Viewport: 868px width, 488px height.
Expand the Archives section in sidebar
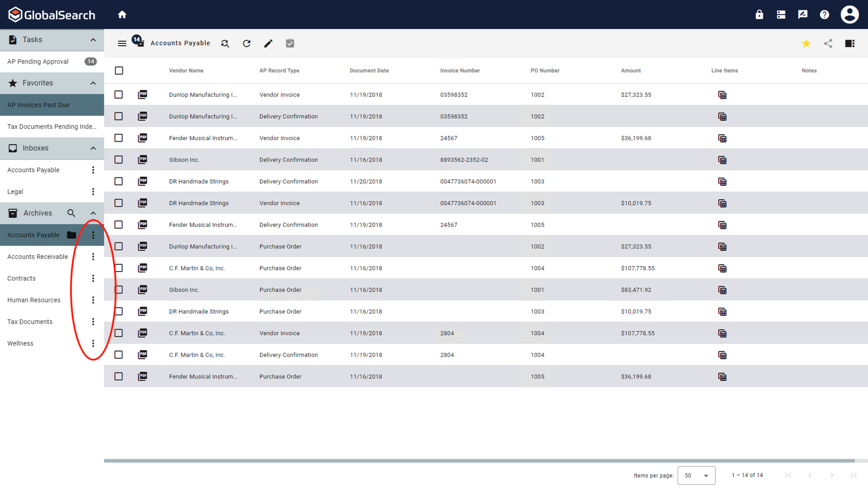click(92, 213)
